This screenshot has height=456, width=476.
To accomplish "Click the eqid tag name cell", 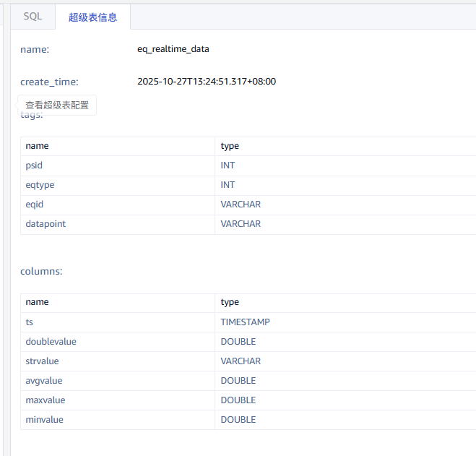I will click(35, 205).
